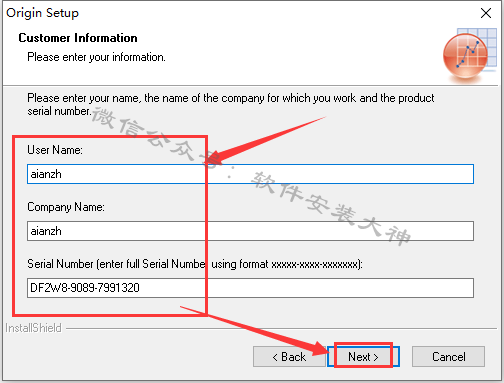
Task: Click the "User Name:" label
Action: coord(55,150)
